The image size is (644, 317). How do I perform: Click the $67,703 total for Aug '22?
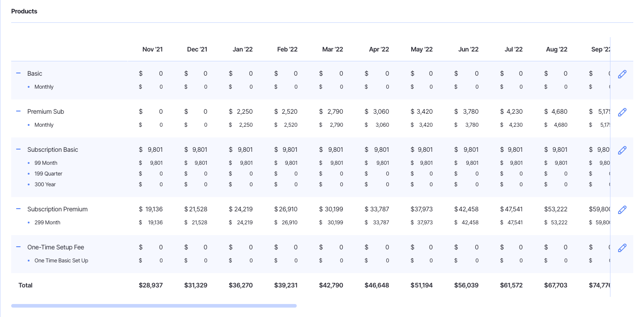coord(555,285)
